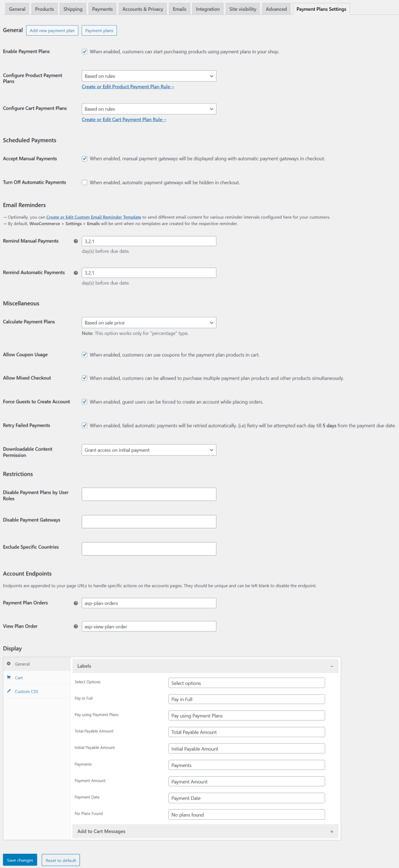Click the Custom CSS pencil icon
399x868 pixels.
click(9, 691)
